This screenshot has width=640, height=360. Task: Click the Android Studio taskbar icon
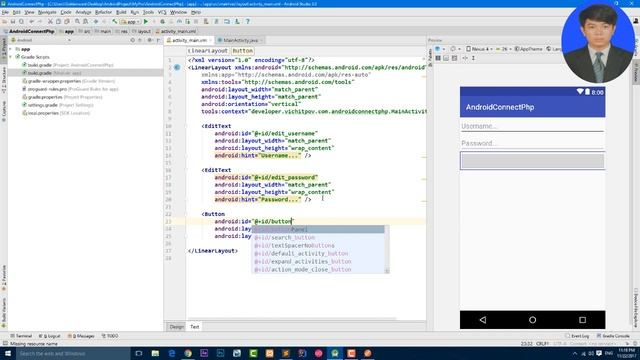click(335, 353)
